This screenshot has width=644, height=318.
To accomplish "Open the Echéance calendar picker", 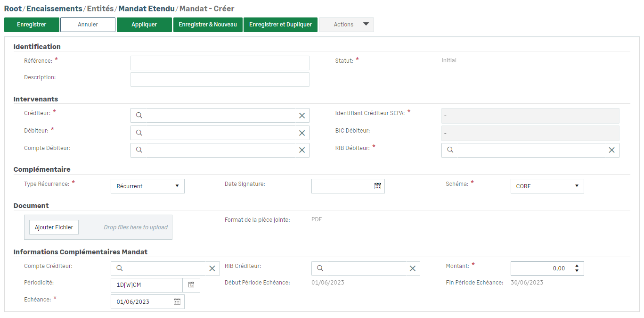I will tap(177, 302).
